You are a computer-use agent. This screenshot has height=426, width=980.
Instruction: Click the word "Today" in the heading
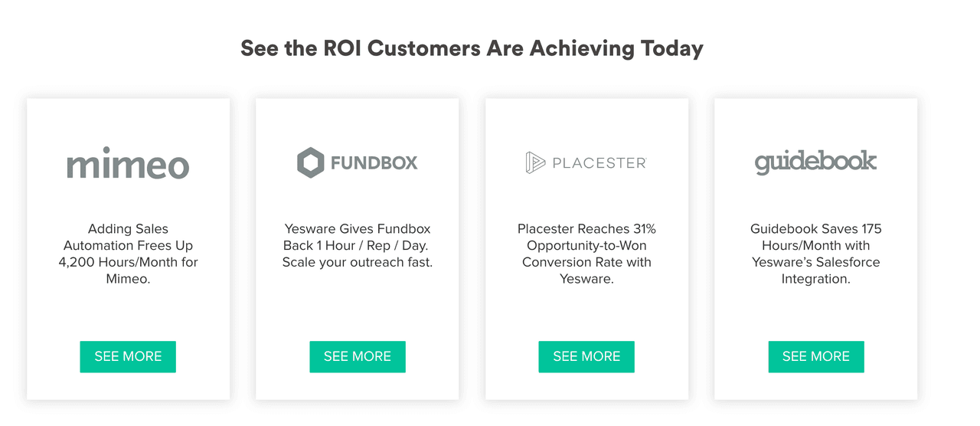click(x=672, y=48)
